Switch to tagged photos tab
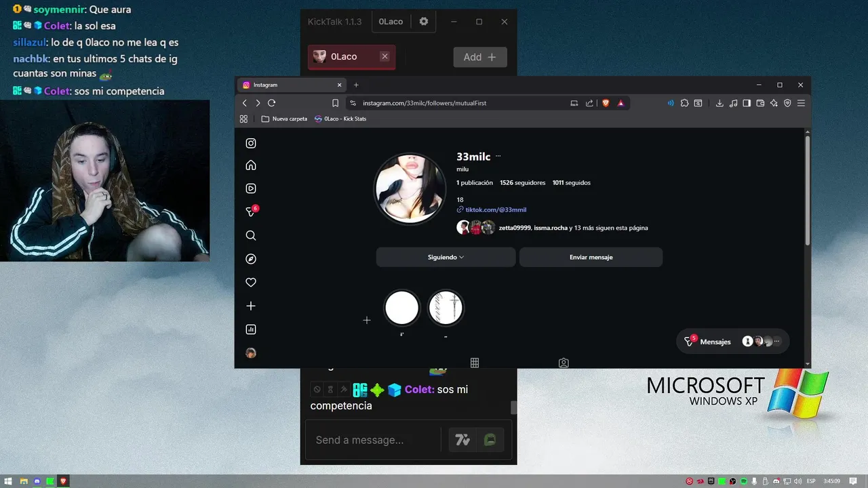The width and height of the screenshot is (868, 488). [x=564, y=363]
